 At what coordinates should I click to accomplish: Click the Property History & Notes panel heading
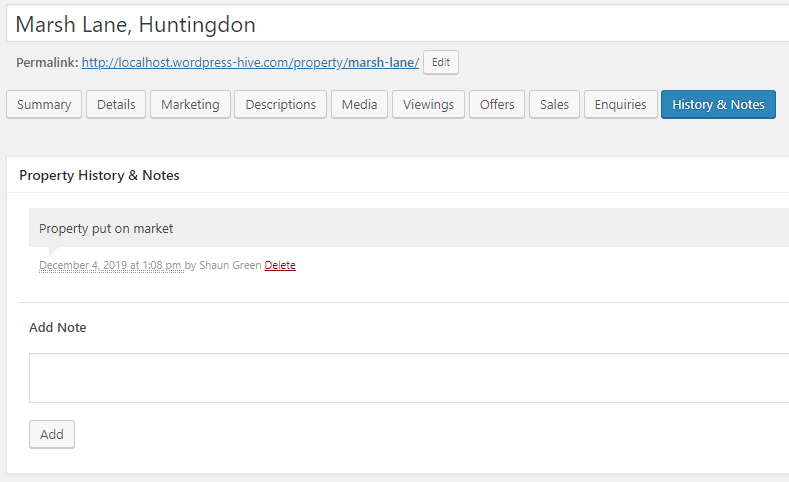point(99,175)
